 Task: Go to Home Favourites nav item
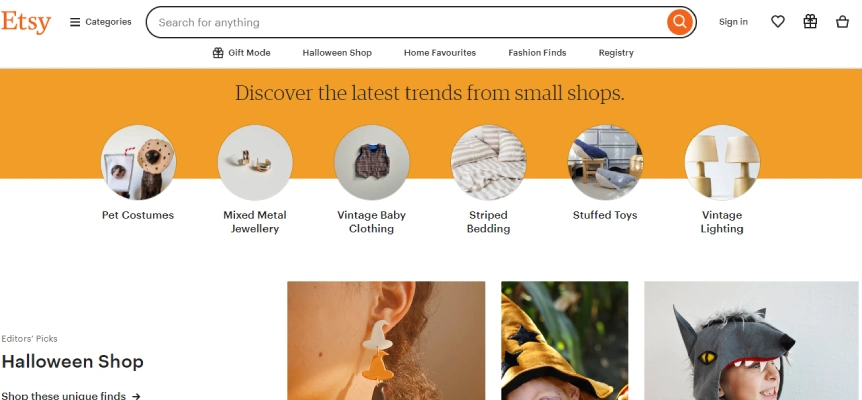click(x=440, y=53)
